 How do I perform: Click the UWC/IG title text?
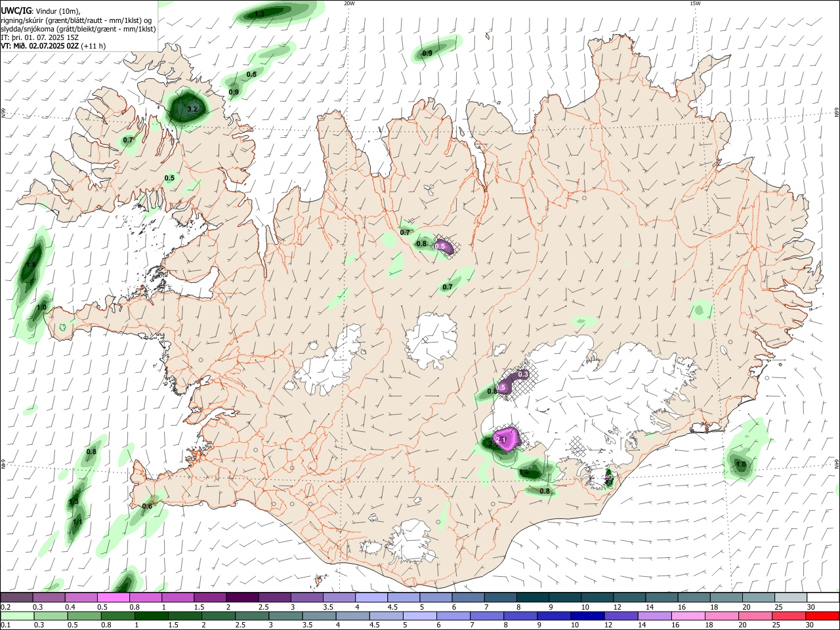pyautogui.click(x=15, y=10)
